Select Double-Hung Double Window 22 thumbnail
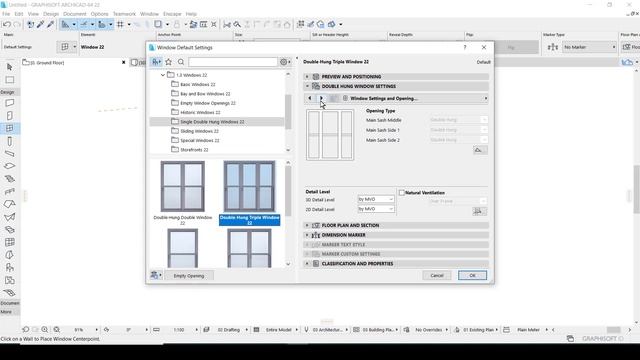Viewport: 640px width, 360px height. (182, 186)
